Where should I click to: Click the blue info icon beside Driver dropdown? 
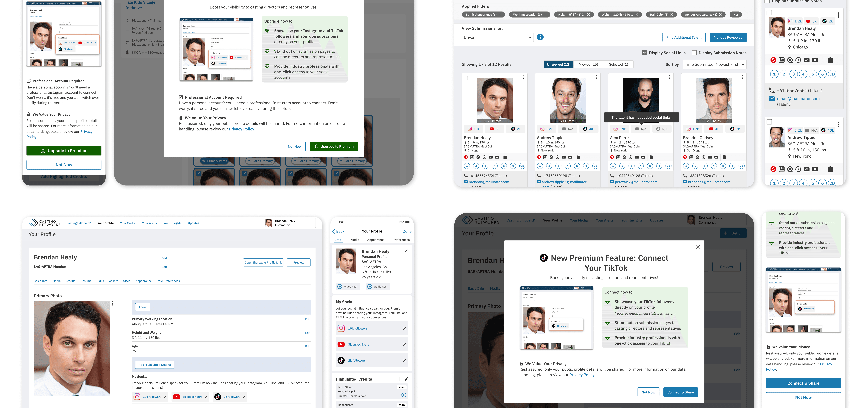point(540,37)
